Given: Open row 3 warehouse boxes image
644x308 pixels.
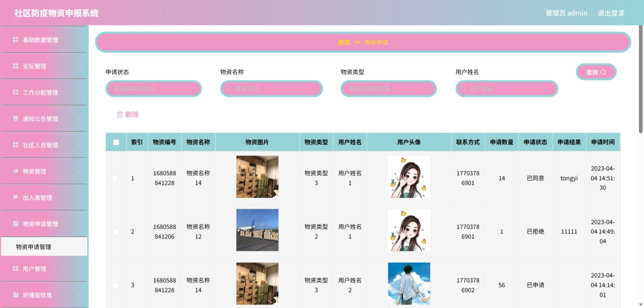Looking at the screenshot, I should coord(257,284).
